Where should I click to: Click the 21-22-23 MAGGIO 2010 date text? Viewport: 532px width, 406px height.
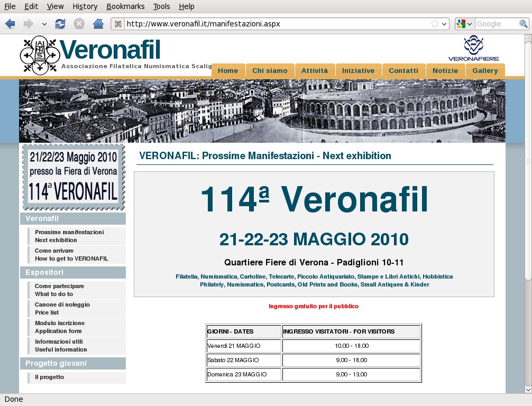314,239
